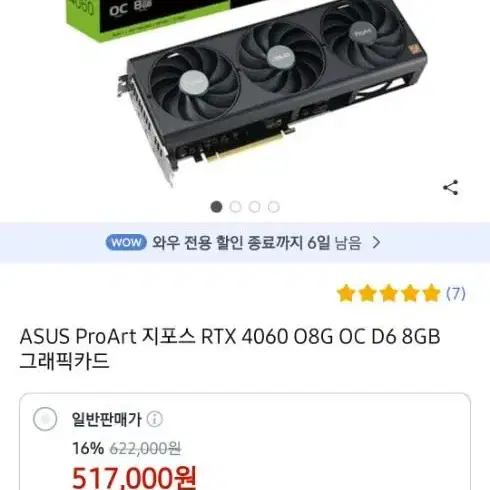Jump to the third carousel image dot
This screenshot has height=490, width=490.
[x=254, y=207]
